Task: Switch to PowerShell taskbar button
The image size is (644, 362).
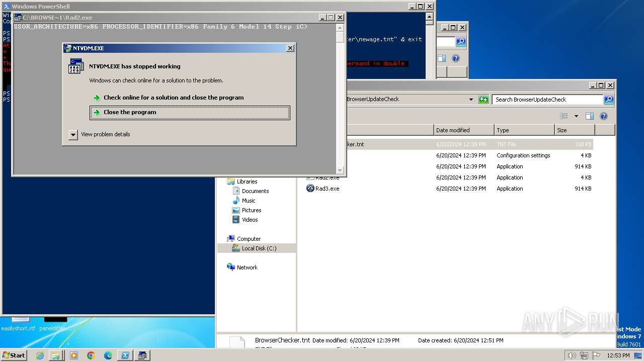Action: [x=125, y=355]
